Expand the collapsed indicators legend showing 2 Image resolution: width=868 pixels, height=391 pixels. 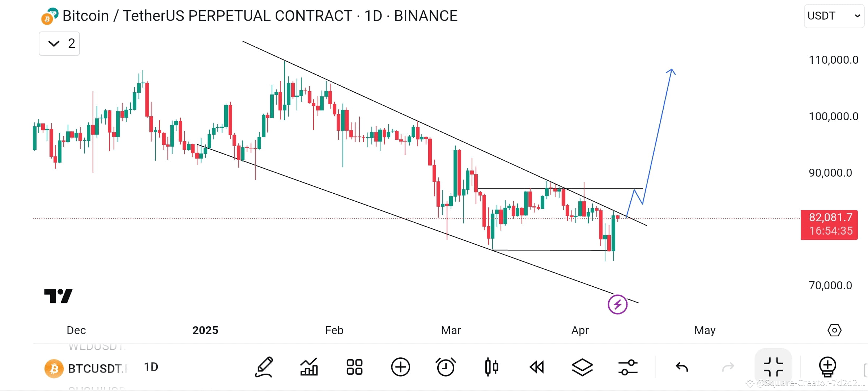point(59,43)
